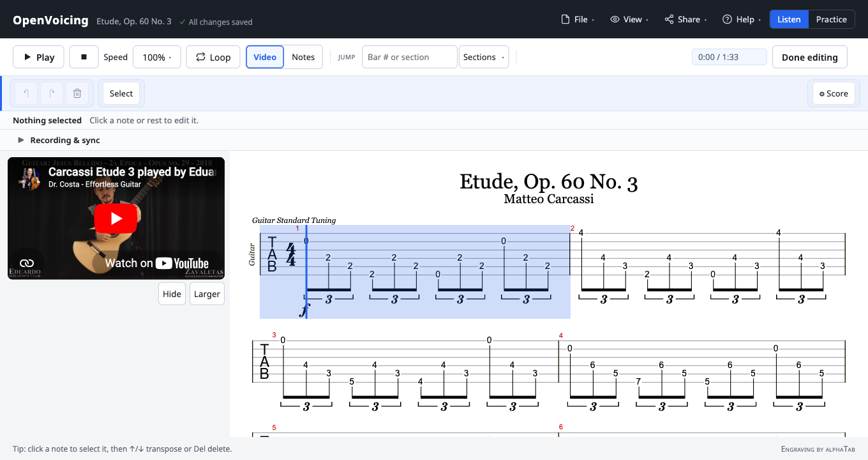Stop playback with the square stop button
This screenshot has width=868, height=460.
point(84,57)
